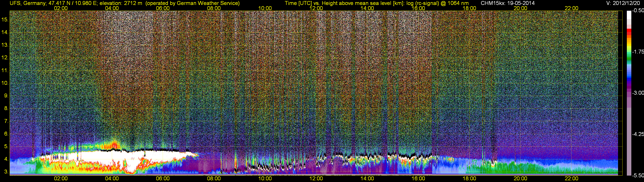Pick the 11. km height axis label
This screenshot has width=644, height=182.
click(5, 70)
